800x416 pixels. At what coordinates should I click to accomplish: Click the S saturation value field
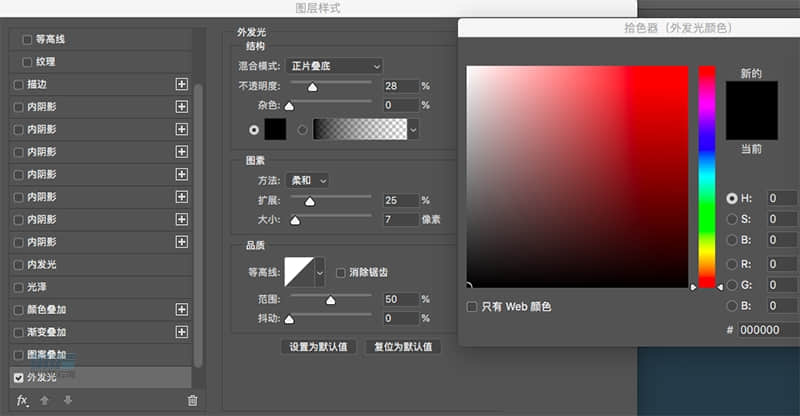click(x=783, y=219)
